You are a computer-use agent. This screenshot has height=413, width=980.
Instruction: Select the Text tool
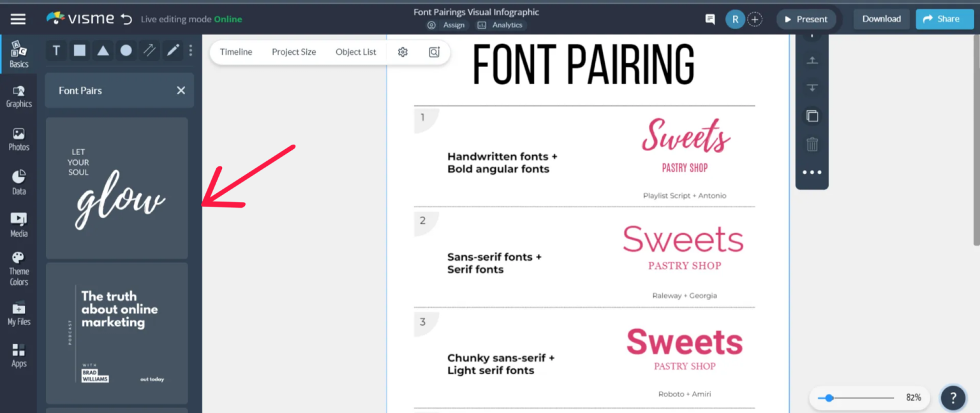pyautogui.click(x=56, y=50)
